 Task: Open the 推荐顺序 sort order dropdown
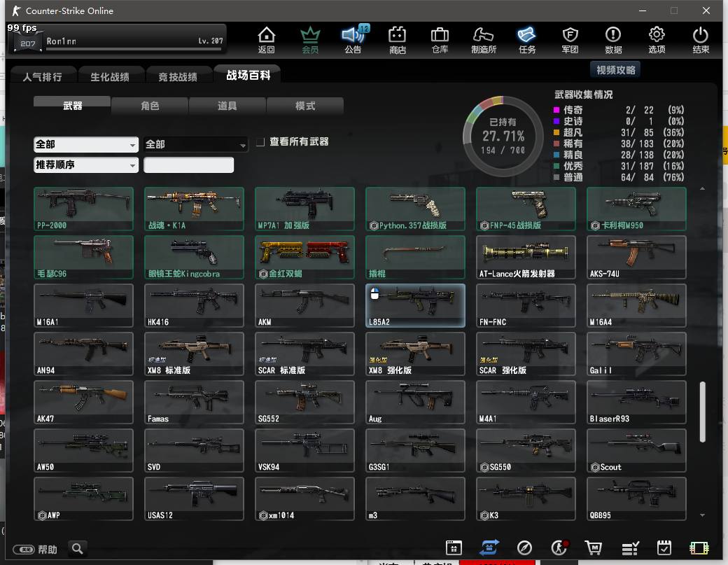click(86, 165)
